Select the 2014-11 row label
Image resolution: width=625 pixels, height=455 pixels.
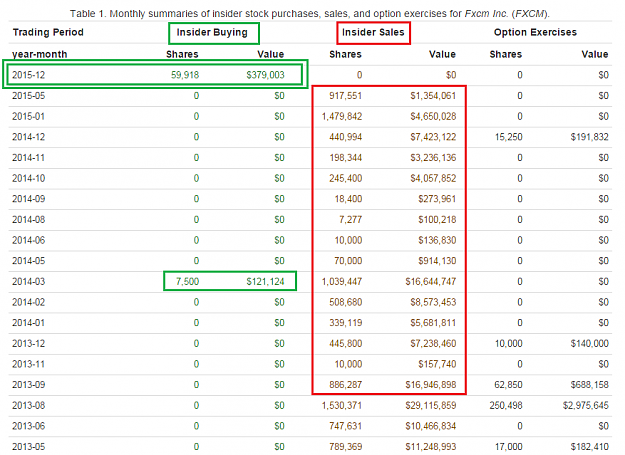(x=28, y=158)
